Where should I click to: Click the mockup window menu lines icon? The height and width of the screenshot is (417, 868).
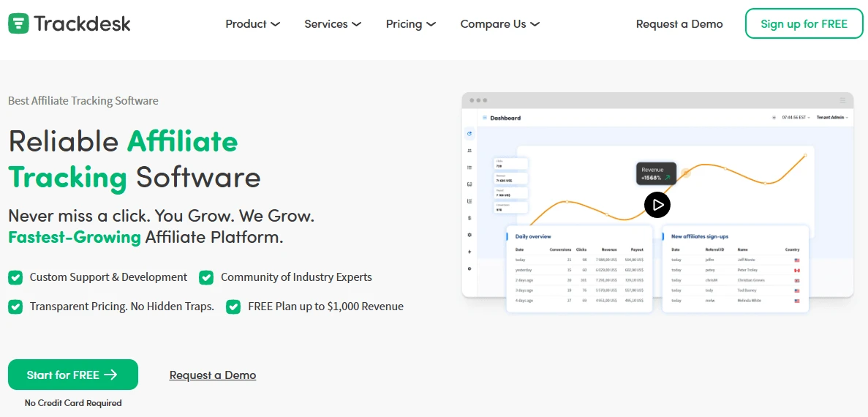(842, 100)
